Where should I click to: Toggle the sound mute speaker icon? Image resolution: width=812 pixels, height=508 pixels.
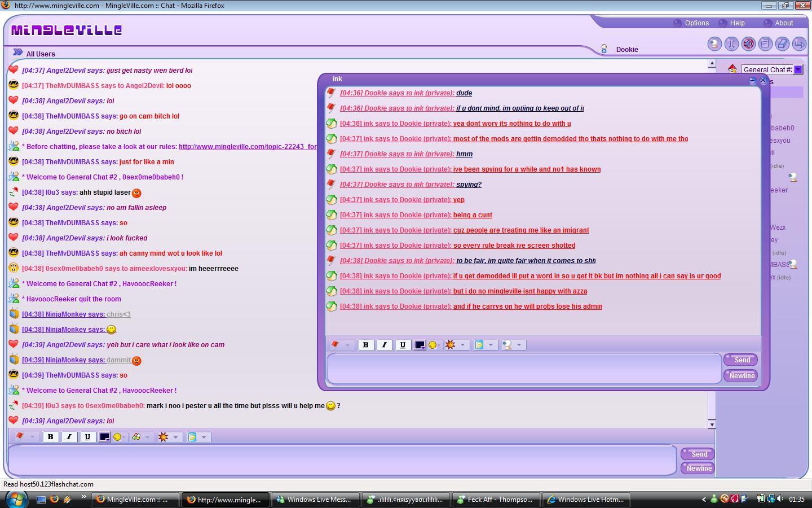point(748,44)
